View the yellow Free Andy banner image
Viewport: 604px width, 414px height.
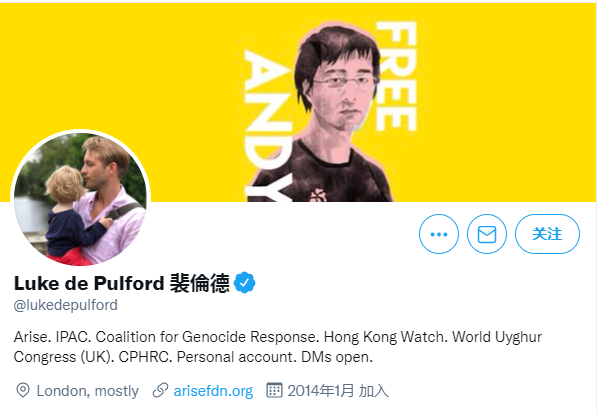pos(298,102)
